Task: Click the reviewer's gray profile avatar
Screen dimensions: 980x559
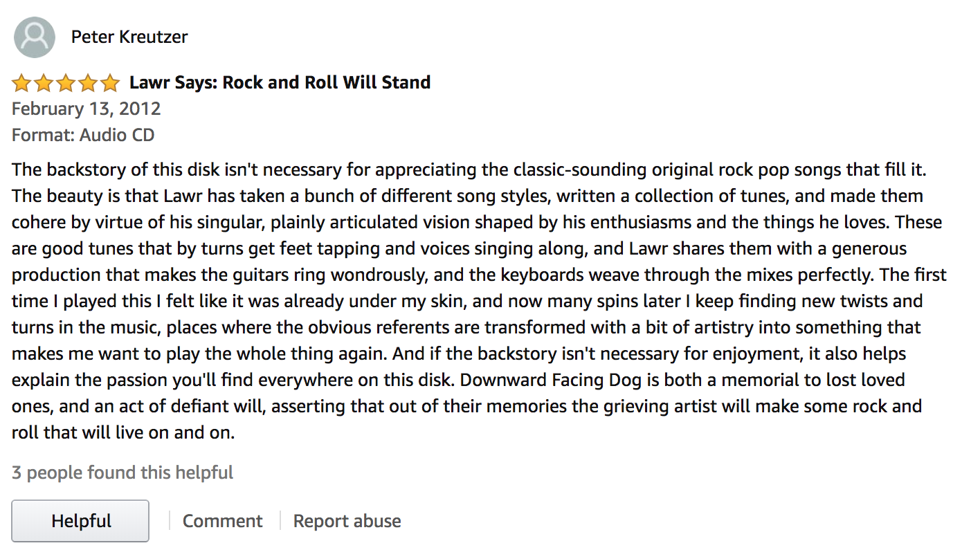Action: tap(35, 37)
